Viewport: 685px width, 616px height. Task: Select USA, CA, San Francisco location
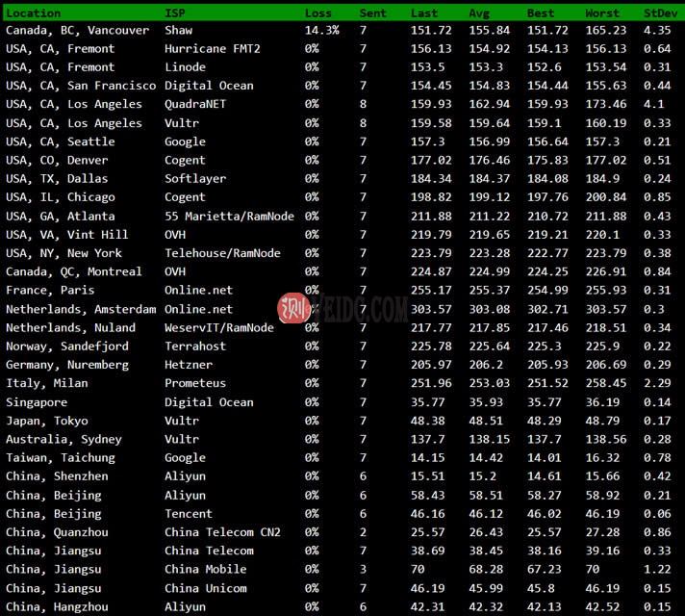(x=81, y=86)
